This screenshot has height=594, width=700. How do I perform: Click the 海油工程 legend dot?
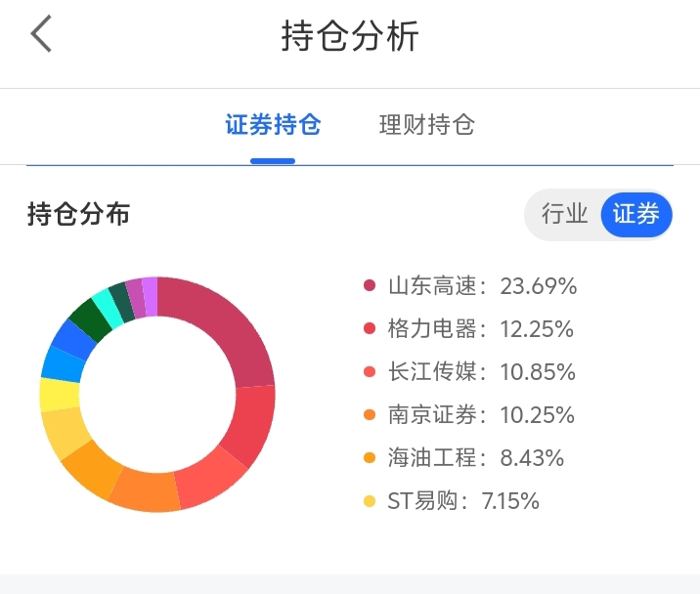pyautogui.click(x=370, y=458)
